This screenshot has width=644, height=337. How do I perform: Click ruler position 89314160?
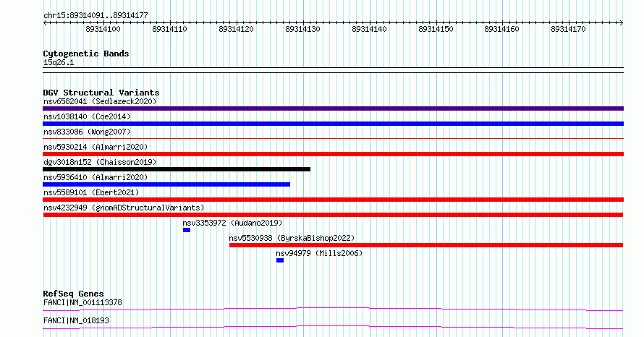pyautogui.click(x=502, y=29)
